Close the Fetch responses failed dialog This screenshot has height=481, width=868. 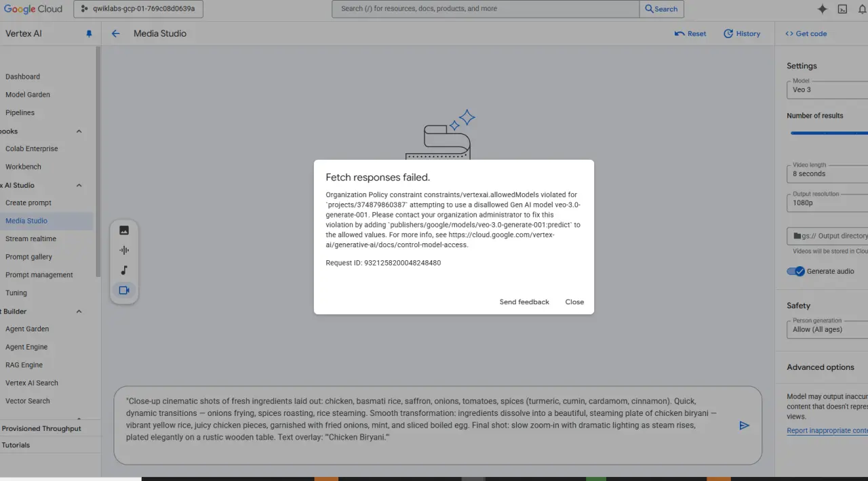574,302
